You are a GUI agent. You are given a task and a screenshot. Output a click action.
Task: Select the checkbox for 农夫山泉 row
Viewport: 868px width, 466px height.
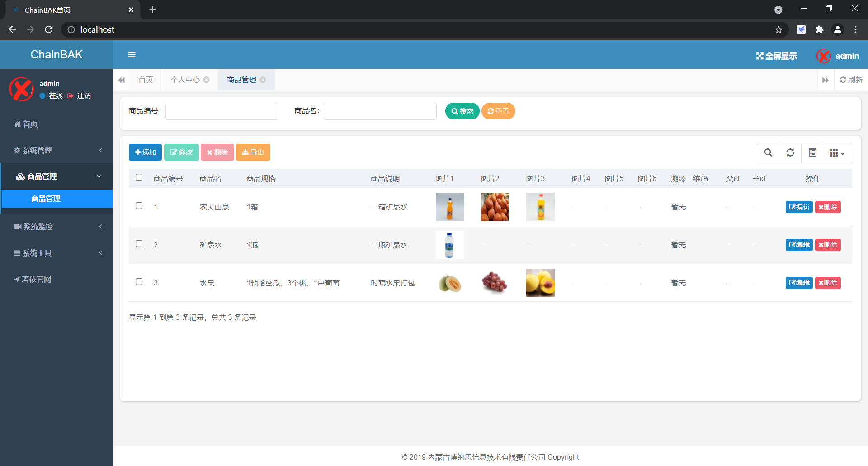[139, 205]
